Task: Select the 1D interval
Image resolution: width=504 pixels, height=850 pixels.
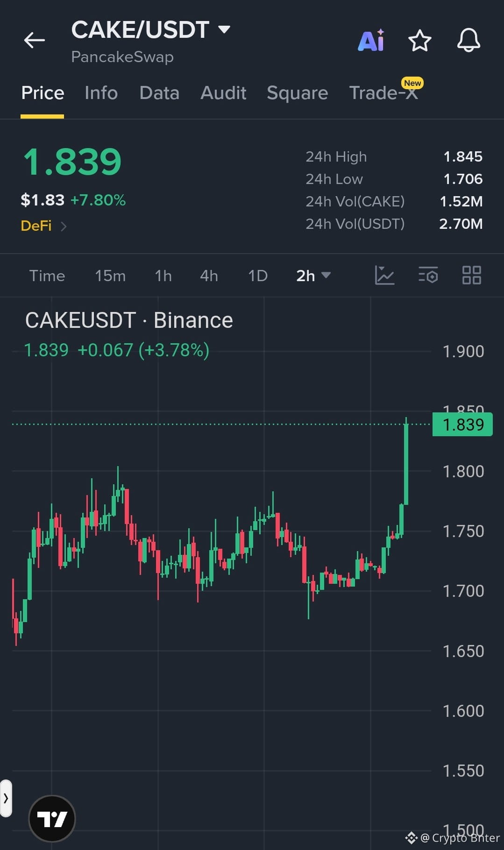Action: click(x=258, y=276)
